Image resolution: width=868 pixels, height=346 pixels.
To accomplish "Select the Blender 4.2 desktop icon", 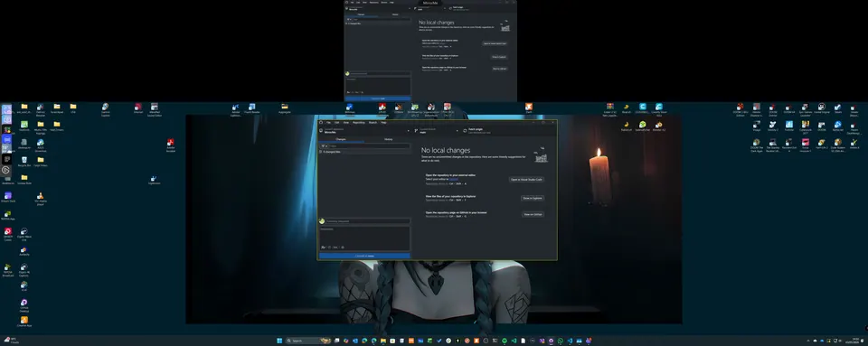I will (x=658, y=126).
